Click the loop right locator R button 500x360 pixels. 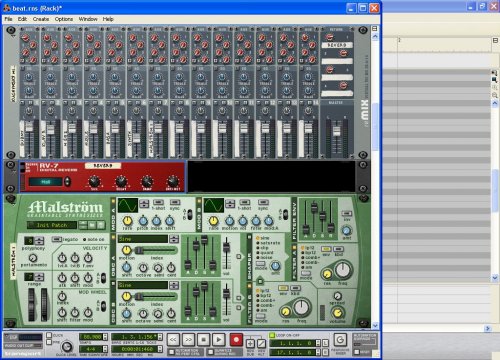(x=325, y=352)
